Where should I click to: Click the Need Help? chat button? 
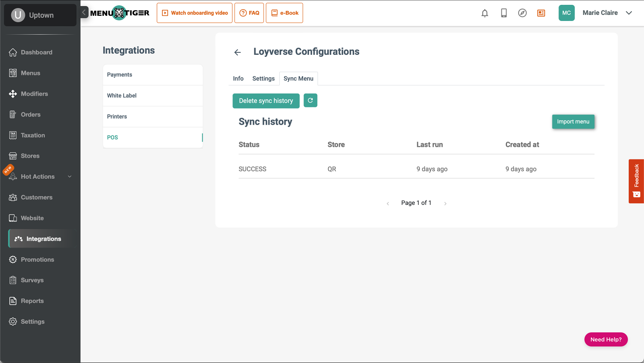[606, 340]
